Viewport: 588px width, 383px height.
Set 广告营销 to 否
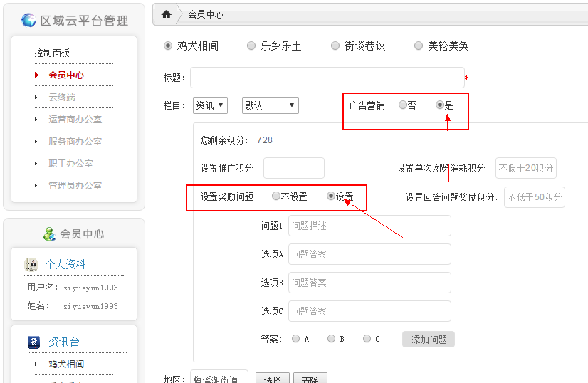coord(402,105)
